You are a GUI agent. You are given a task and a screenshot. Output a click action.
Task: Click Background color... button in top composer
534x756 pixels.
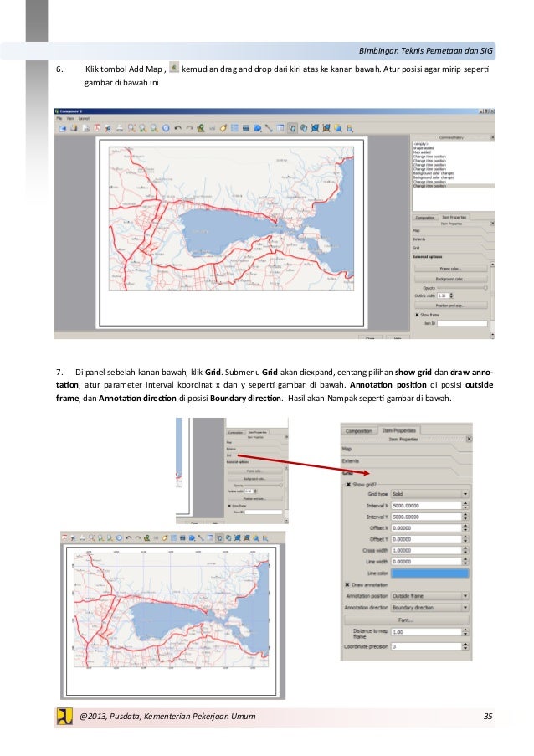click(x=450, y=279)
